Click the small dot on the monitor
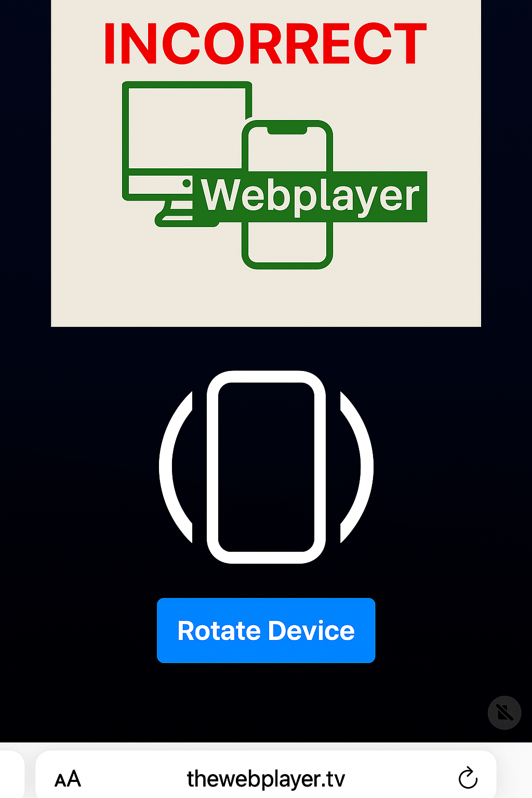 pos(187,183)
